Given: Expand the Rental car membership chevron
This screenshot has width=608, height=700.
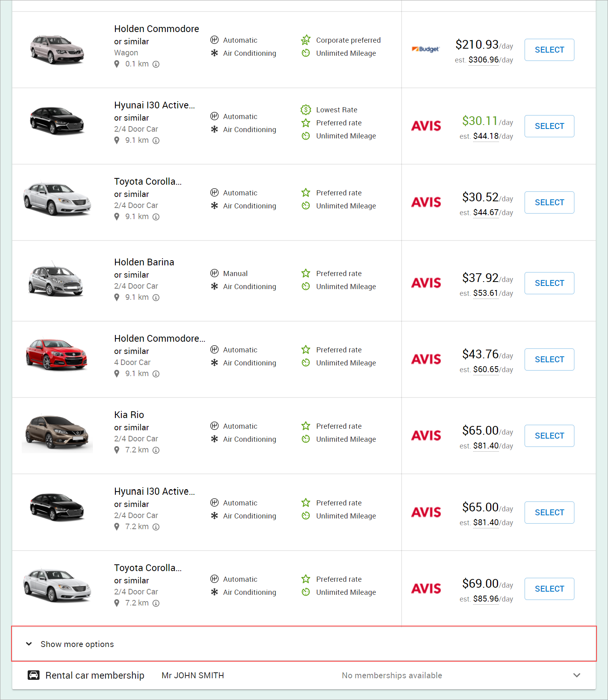Looking at the screenshot, I should [x=577, y=675].
